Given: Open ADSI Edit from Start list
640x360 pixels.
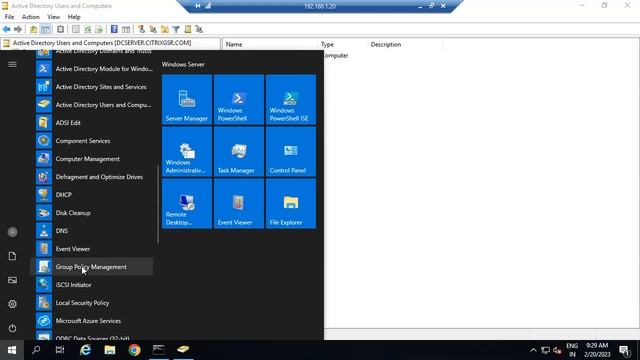Looking at the screenshot, I should point(92,122).
